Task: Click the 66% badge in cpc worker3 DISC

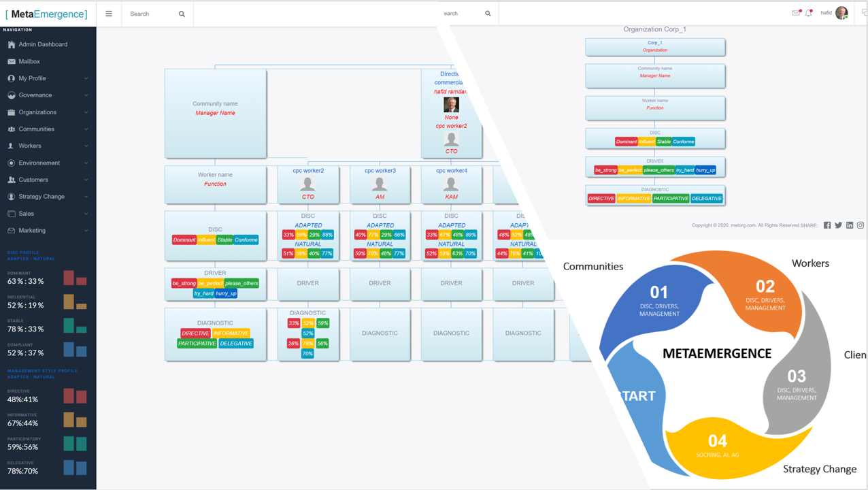Action: [x=399, y=235]
